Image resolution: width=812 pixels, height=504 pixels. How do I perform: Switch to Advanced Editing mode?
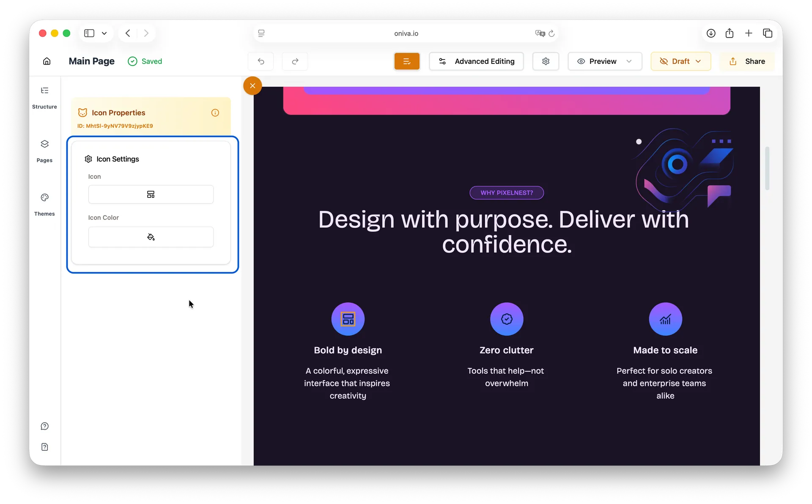tap(477, 61)
